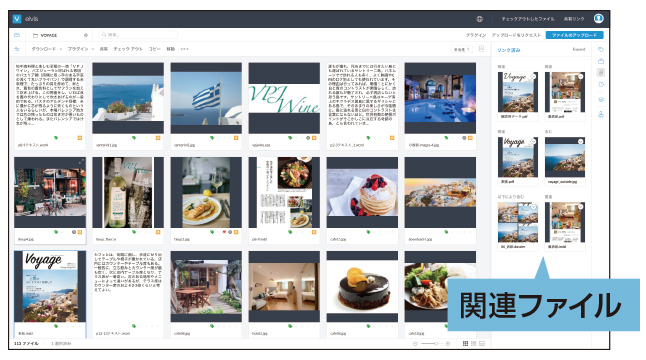The height and width of the screenshot is (360, 646).
Task: Open the history clock sidebar icon
Action: (601, 84)
